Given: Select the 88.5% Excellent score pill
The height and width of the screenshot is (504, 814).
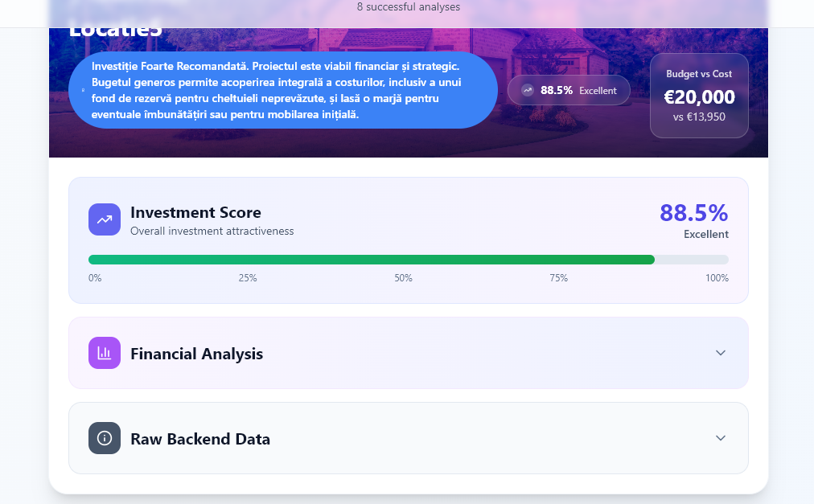Looking at the screenshot, I should click(x=569, y=90).
